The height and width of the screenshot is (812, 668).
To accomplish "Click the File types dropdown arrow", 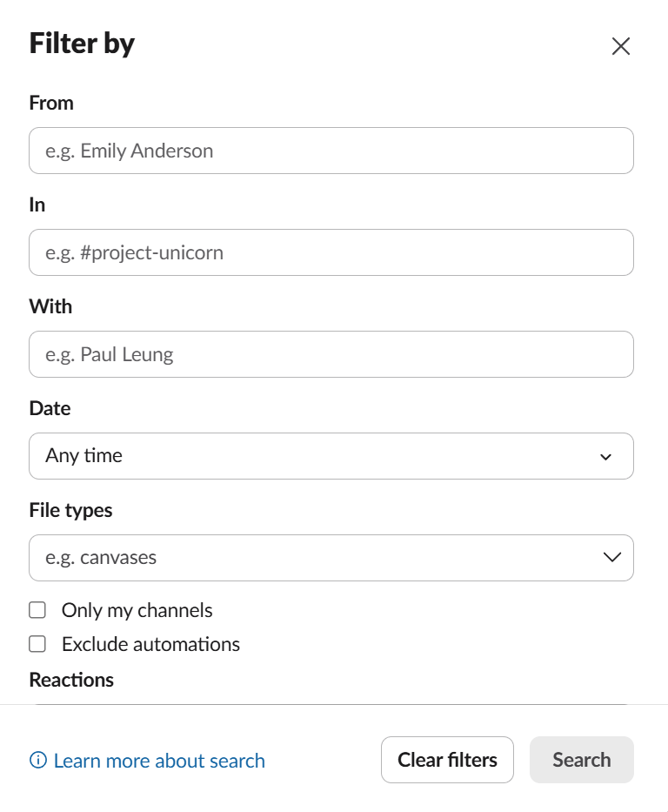I will point(611,557).
